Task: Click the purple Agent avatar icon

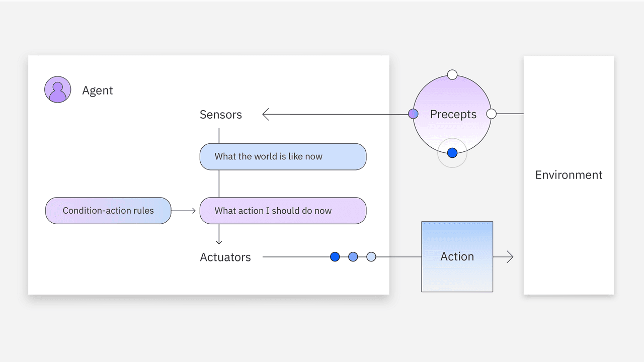Action: [57, 90]
